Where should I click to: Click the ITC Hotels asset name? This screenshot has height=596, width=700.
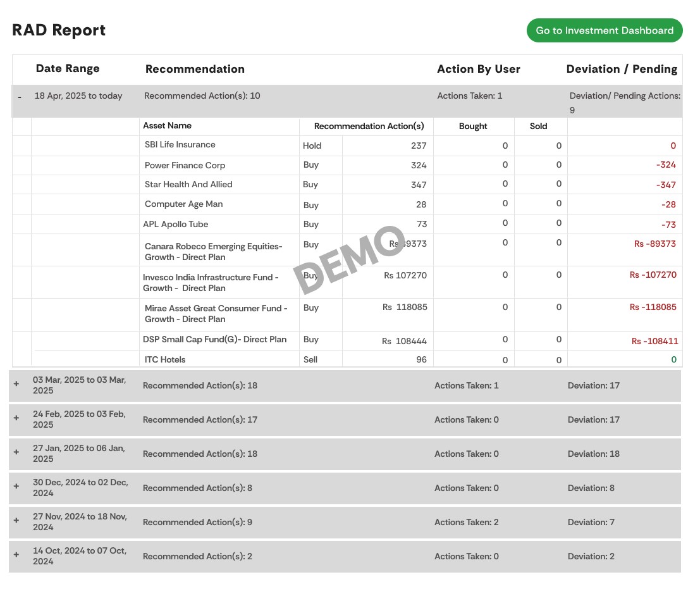[x=165, y=360]
